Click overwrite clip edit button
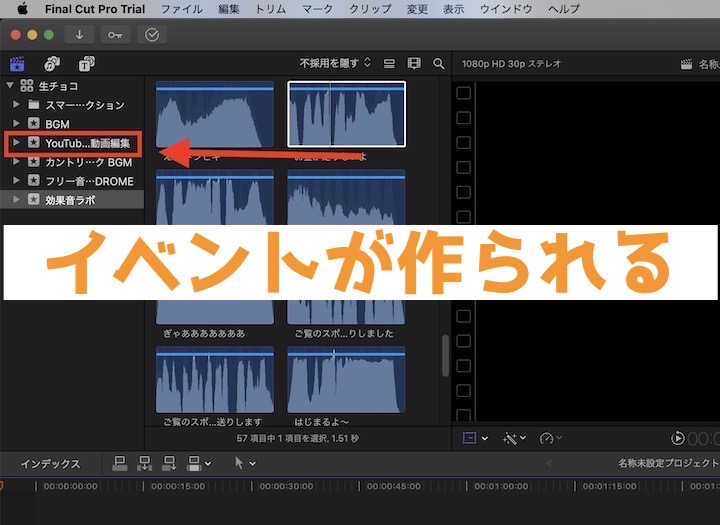The image size is (720, 525). 194,463
